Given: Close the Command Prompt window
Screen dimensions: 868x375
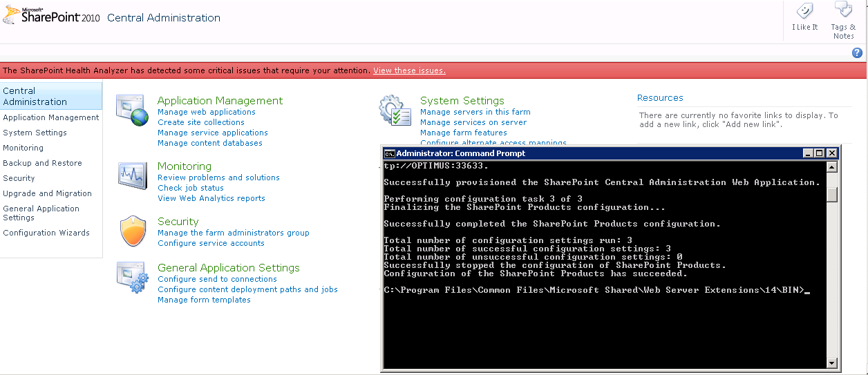Looking at the screenshot, I should click(x=831, y=153).
